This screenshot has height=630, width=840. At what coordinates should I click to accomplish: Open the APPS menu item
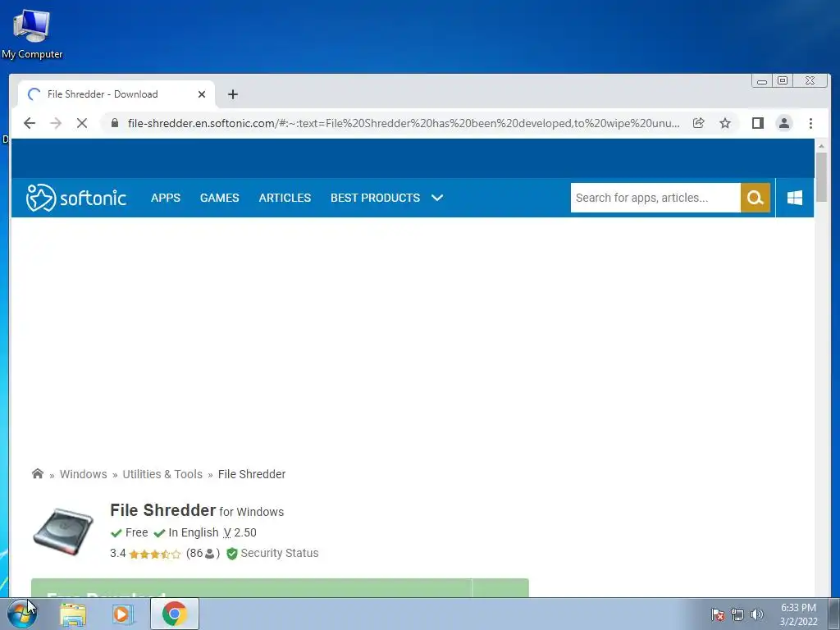point(166,198)
